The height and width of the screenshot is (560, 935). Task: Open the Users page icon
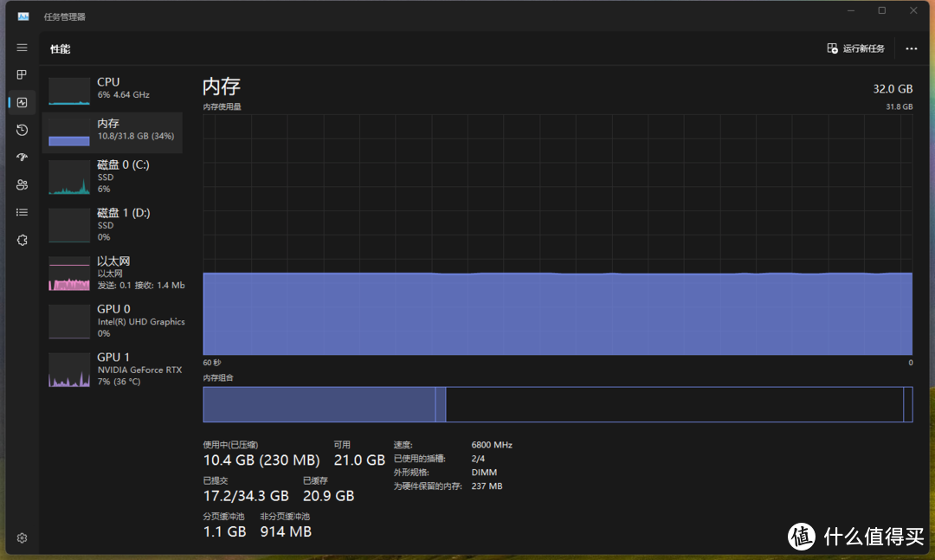pos(22,185)
